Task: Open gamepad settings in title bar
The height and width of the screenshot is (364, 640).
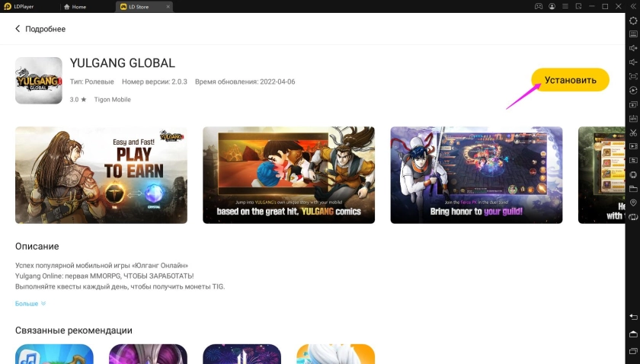Action: tap(539, 7)
